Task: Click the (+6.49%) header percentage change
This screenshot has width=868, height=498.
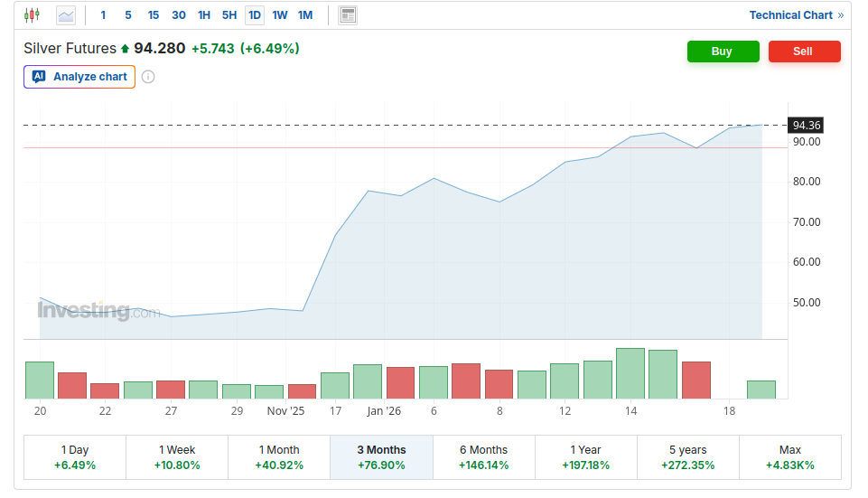Action: (269, 49)
